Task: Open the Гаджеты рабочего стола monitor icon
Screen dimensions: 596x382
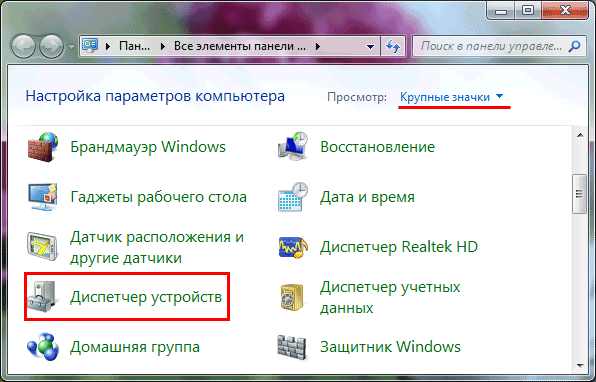Action: pos(43,197)
